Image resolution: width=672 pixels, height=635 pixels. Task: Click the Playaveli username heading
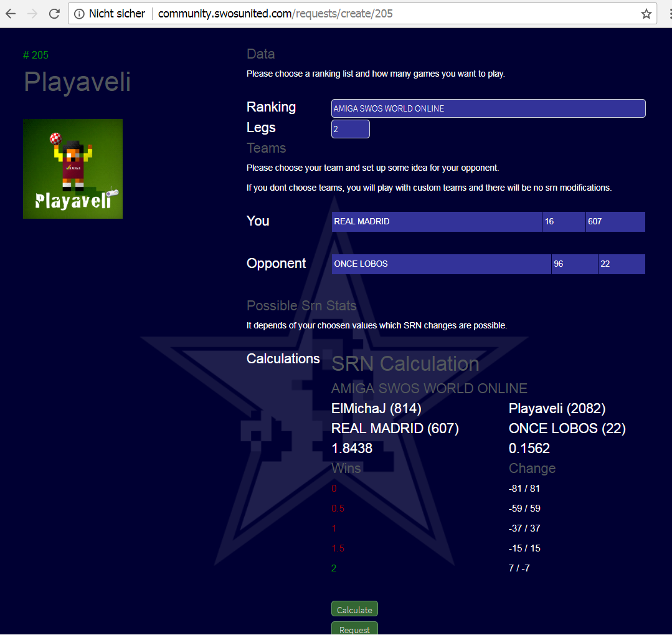[77, 82]
